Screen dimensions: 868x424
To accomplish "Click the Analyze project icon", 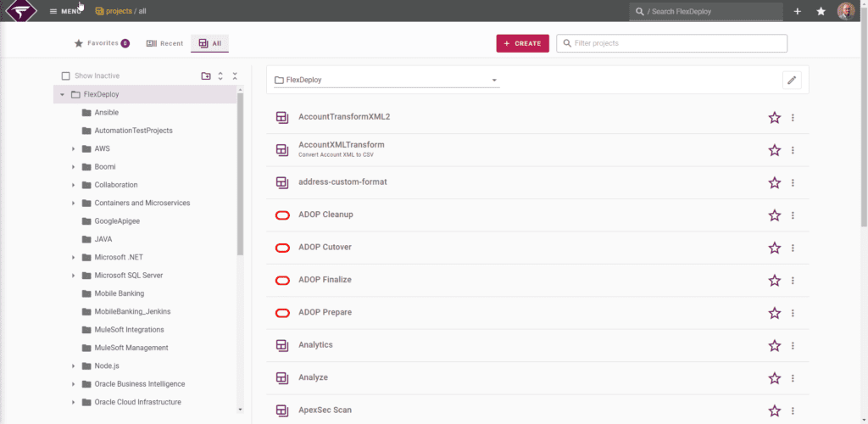I will (282, 378).
